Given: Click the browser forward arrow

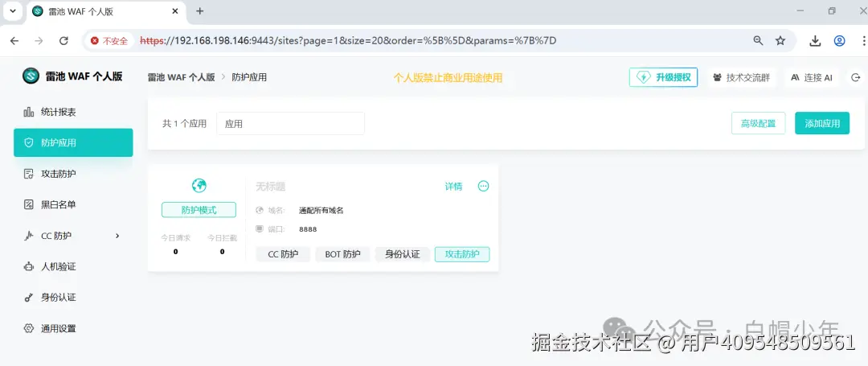Looking at the screenshot, I should click(39, 40).
